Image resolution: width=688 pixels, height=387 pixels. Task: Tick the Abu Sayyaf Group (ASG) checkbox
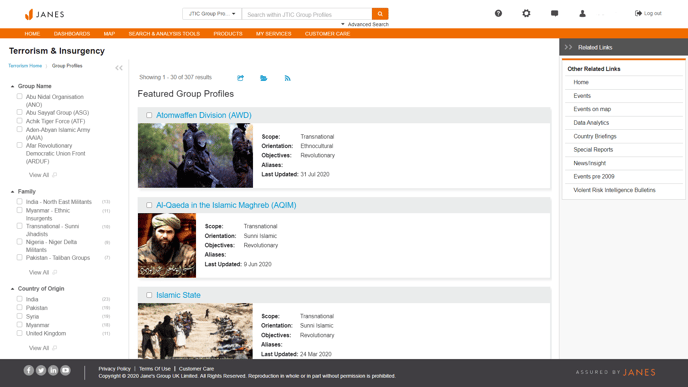[x=19, y=112]
